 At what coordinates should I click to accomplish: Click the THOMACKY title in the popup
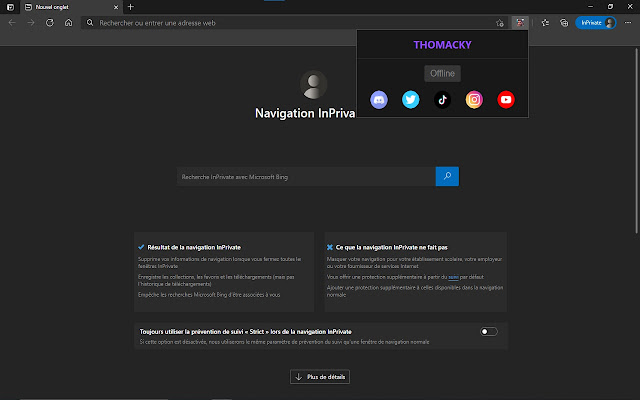point(442,45)
